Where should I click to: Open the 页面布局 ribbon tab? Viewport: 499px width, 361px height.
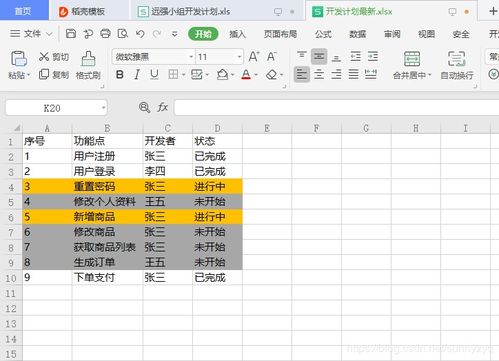point(280,34)
